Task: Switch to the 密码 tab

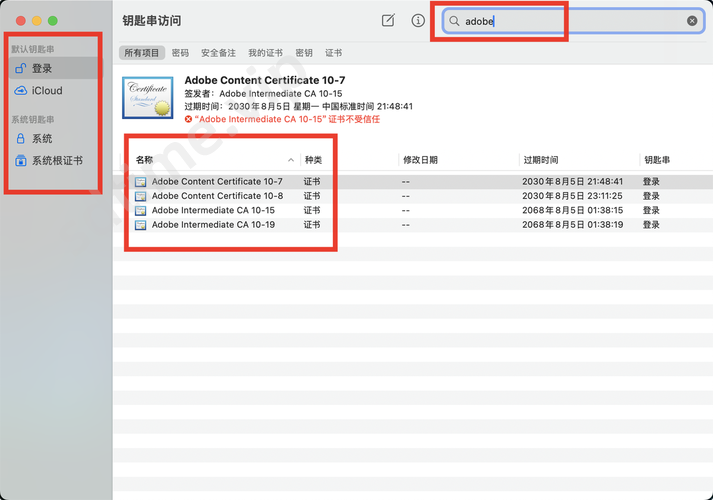Action: pos(180,53)
